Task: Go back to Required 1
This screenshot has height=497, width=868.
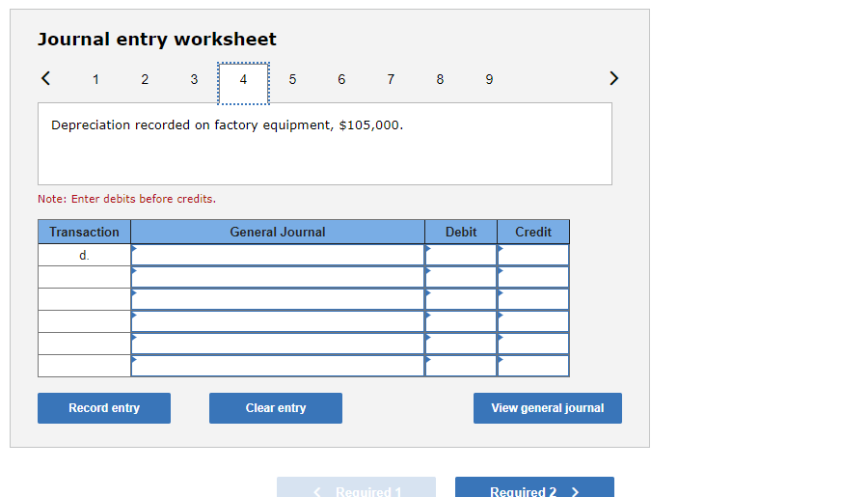Action: pyautogui.click(x=357, y=487)
